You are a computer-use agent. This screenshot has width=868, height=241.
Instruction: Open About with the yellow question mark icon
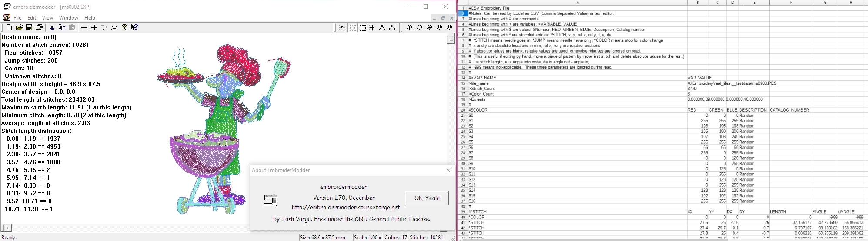pos(124,27)
